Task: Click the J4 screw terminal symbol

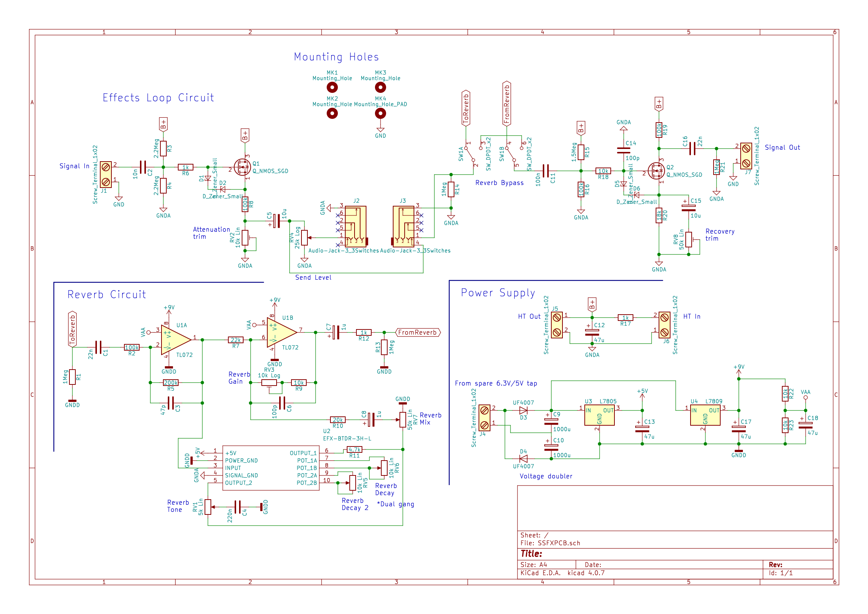Action: [484, 418]
